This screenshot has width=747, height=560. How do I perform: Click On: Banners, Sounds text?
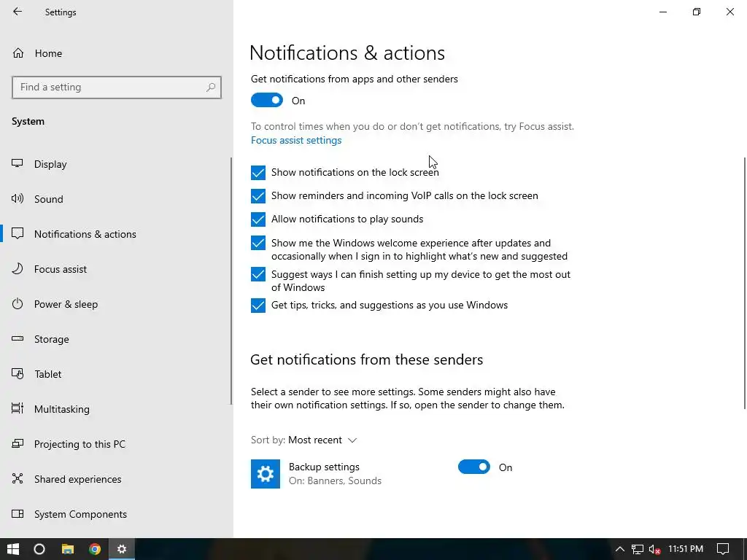tap(335, 481)
